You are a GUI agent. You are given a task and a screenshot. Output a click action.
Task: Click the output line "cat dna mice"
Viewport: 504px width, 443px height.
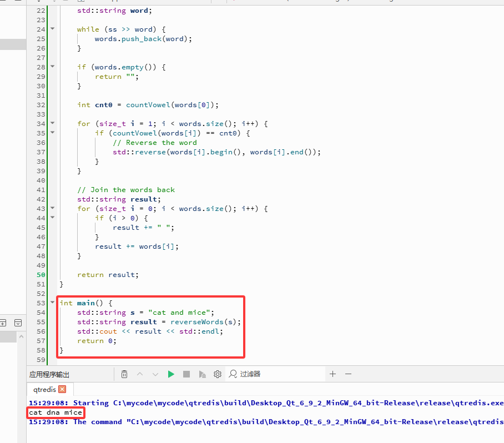coord(56,412)
